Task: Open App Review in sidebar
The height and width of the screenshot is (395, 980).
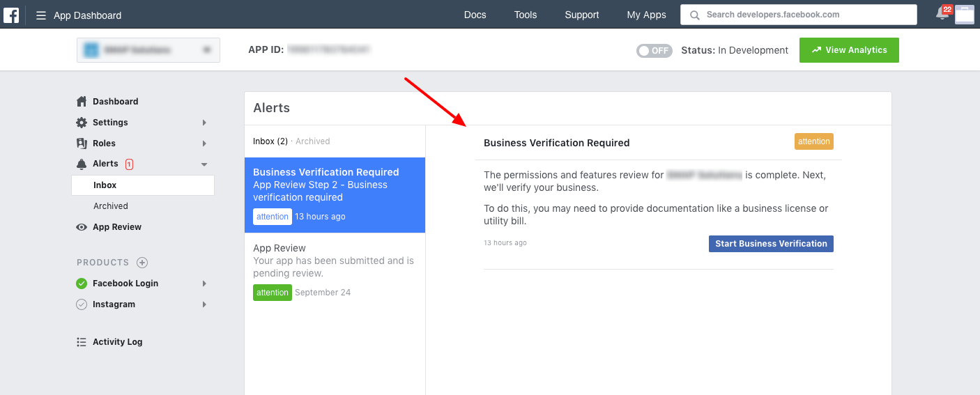Action: [x=117, y=227]
